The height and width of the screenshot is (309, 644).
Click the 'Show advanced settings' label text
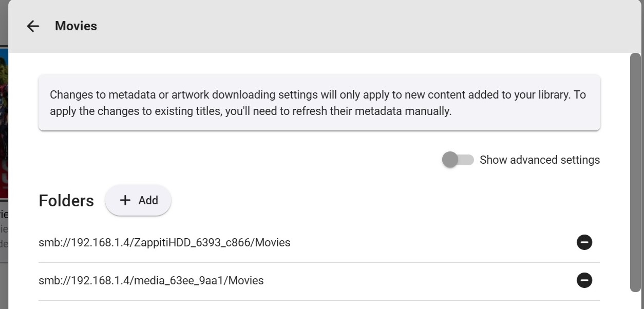tap(539, 160)
